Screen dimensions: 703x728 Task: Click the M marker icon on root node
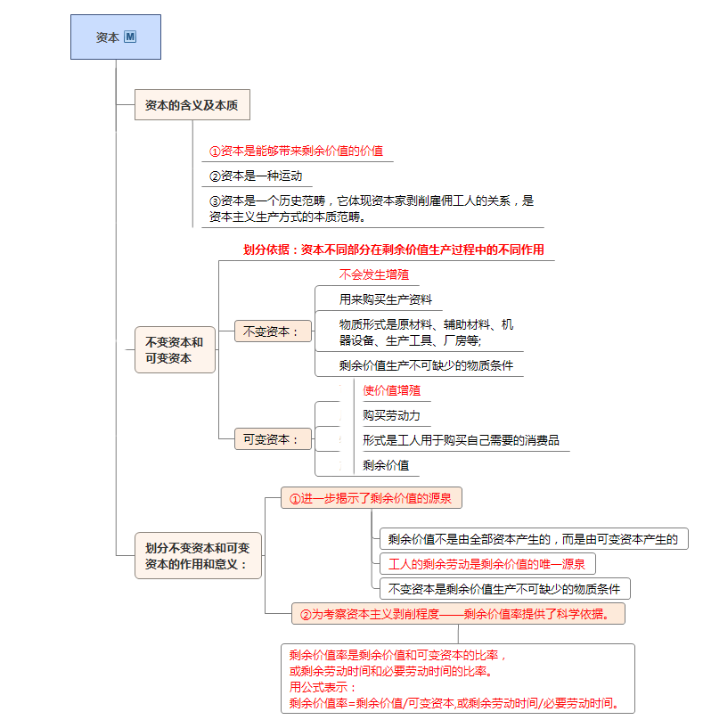(x=131, y=37)
